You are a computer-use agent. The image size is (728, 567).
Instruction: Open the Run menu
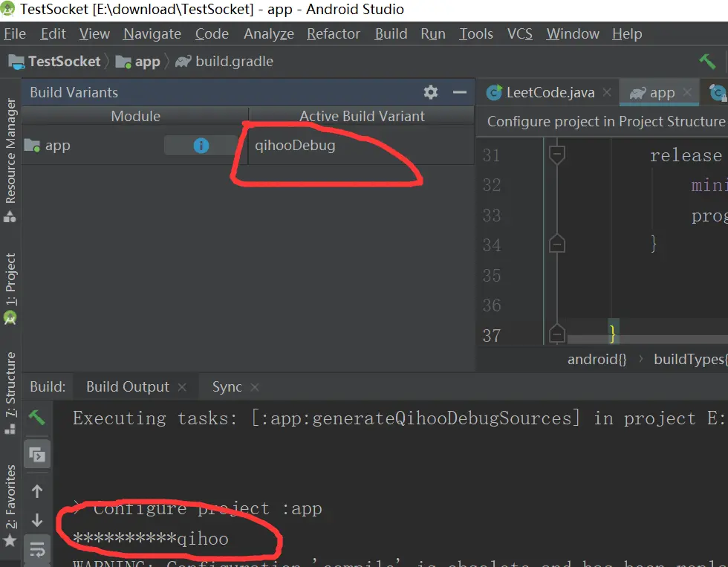432,34
